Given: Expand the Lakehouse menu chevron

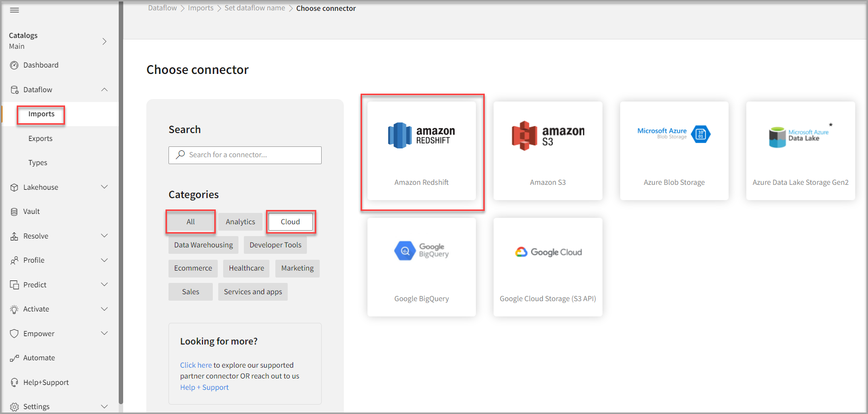Looking at the screenshot, I should tap(104, 187).
